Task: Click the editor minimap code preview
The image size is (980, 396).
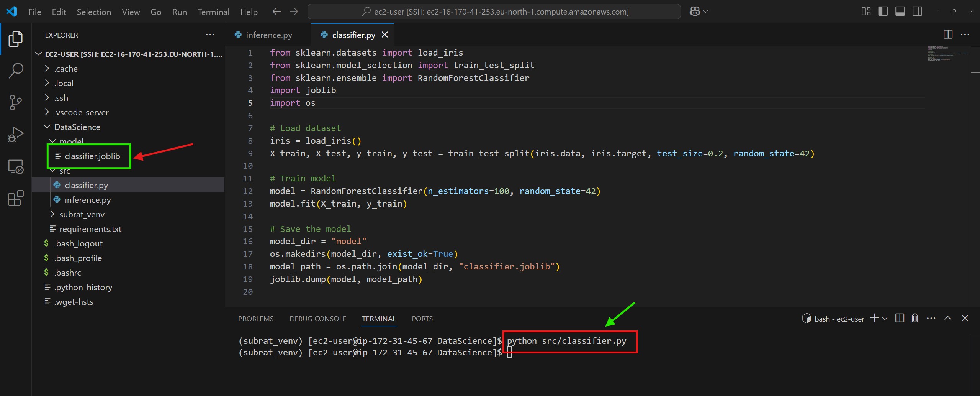Action: click(x=948, y=54)
